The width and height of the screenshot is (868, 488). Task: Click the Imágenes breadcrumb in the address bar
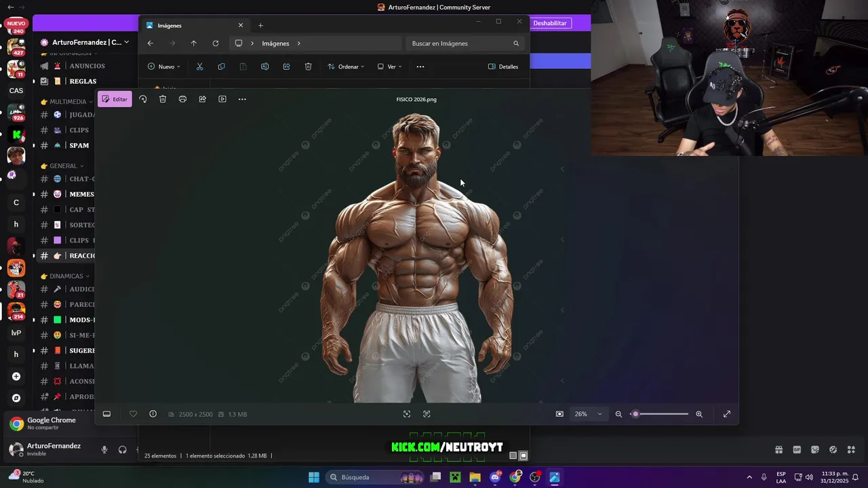point(275,43)
